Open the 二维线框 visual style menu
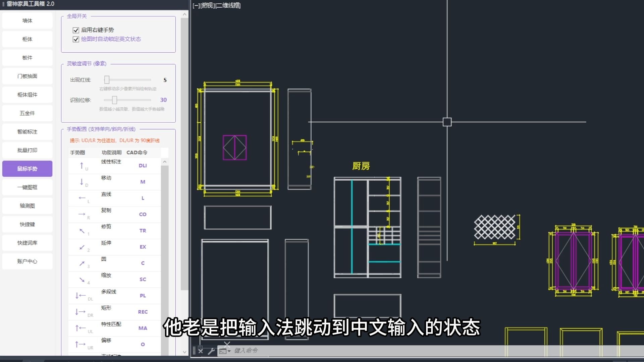This screenshot has height=362, width=644. [x=228, y=5]
